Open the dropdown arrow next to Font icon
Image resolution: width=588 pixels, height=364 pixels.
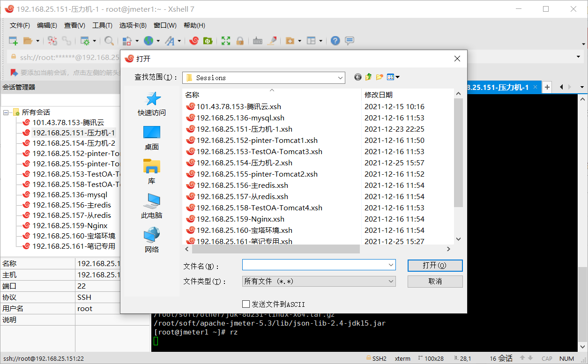click(x=179, y=41)
